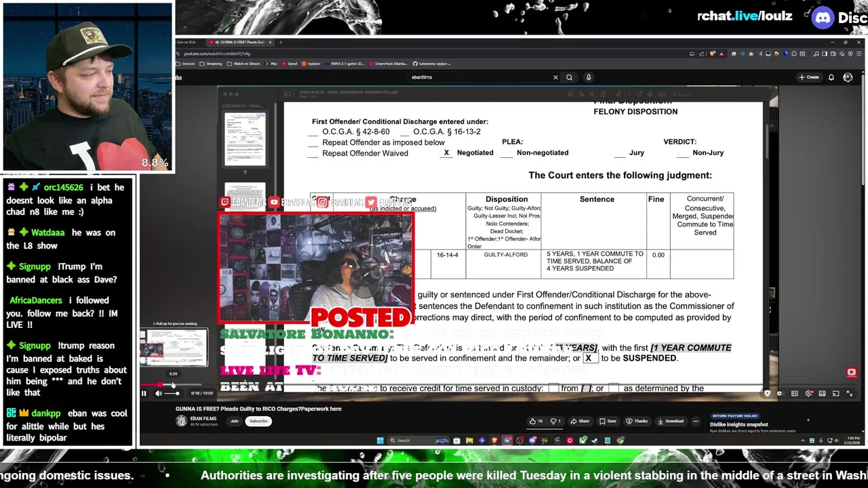This screenshot has width=868, height=488.
Task: Click the Thanks button
Action: 637,421
